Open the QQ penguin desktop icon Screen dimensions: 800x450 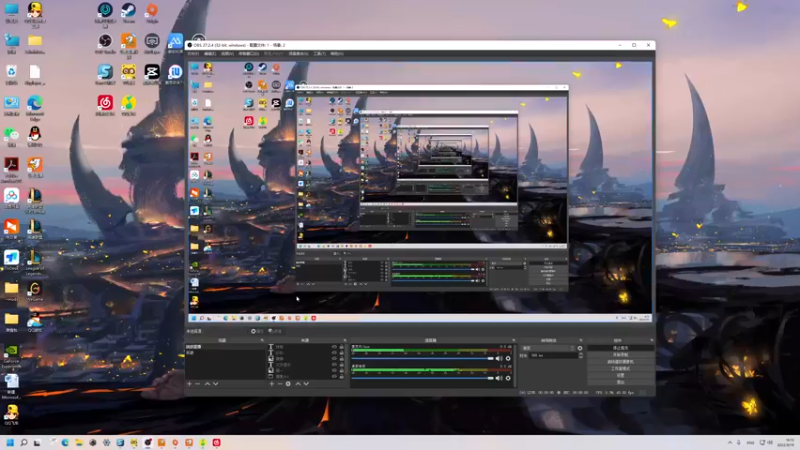(x=35, y=134)
